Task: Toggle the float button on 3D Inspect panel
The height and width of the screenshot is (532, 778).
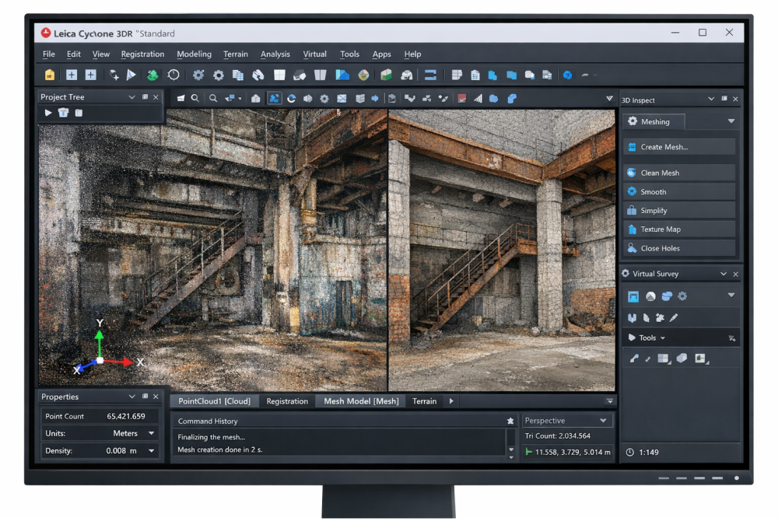Action: coord(724,100)
